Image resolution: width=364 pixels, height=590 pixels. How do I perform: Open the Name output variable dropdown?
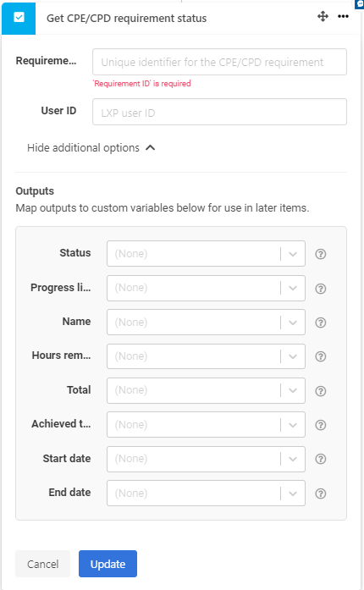tap(206, 323)
